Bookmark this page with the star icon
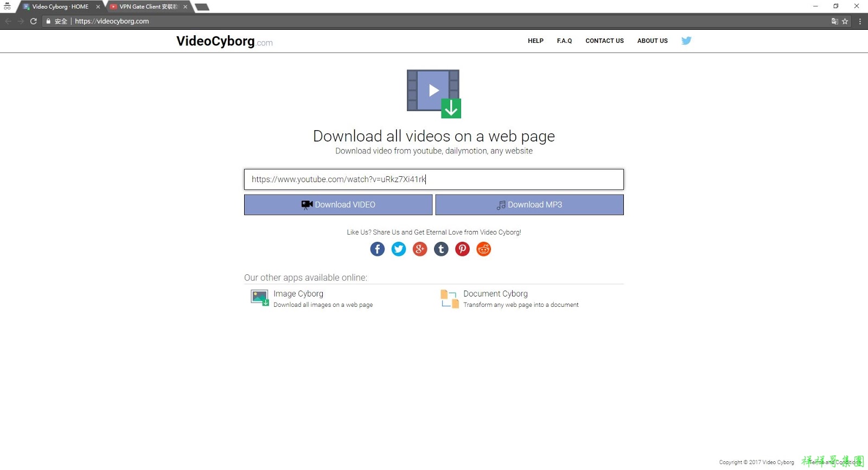 [x=845, y=21]
